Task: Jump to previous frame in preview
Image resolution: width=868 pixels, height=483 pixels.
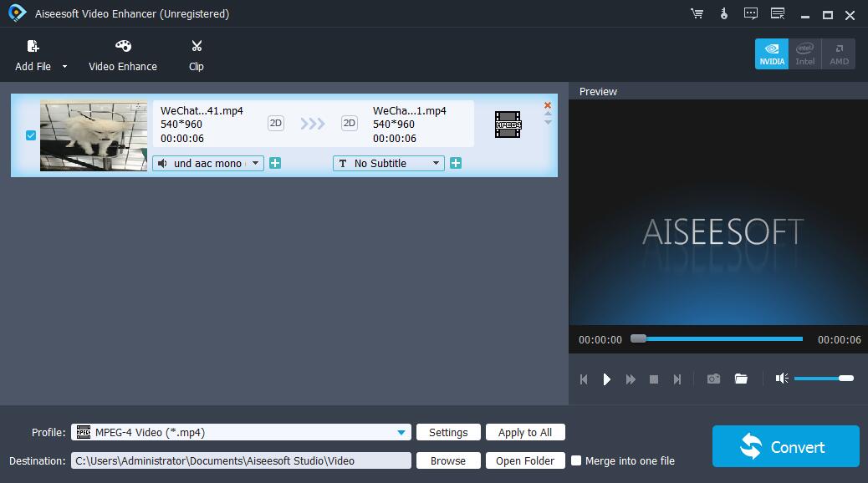Action: pos(584,379)
